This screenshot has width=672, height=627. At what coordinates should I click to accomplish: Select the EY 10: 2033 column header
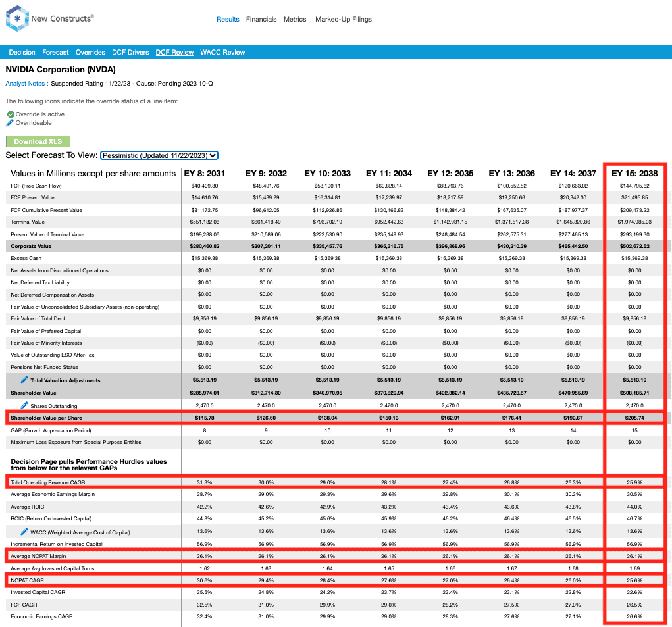[x=327, y=174]
